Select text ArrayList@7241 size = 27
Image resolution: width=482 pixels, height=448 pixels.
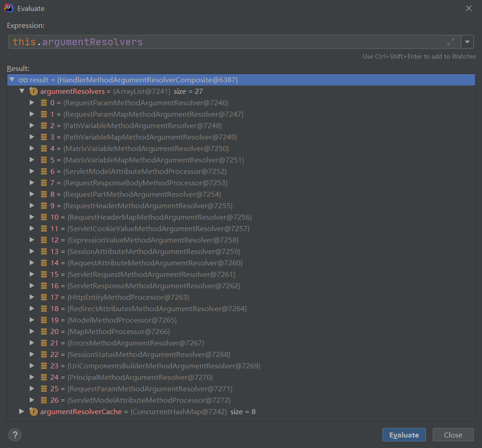click(158, 92)
